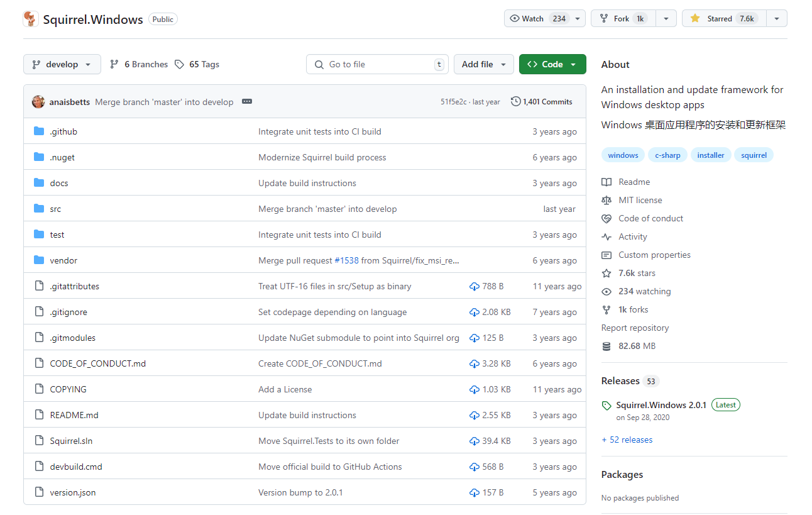Click the download icon beside .gitattributes size
This screenshot has width=812, height=515.
coord(475,287)
